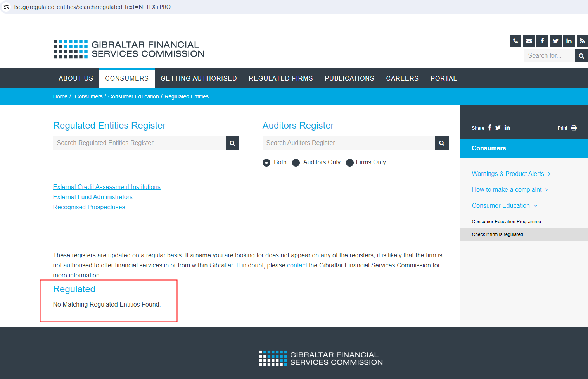Click the site info icon in address bar
This screenshot has height=379, width=588.
coord(6,7)
